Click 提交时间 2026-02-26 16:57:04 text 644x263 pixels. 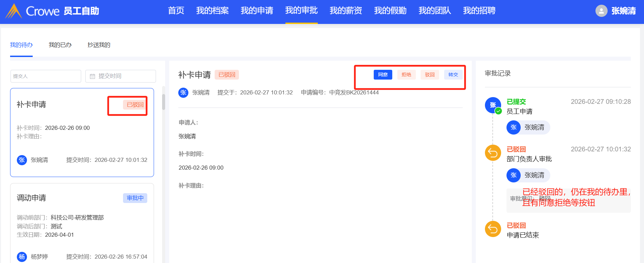point(107,257)
